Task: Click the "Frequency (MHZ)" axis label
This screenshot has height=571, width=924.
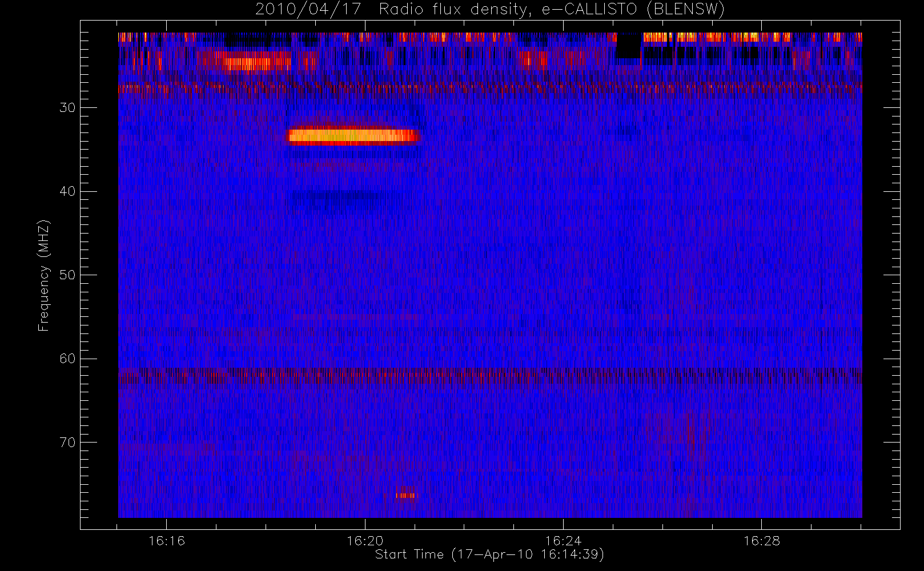Action: [43, 275]
